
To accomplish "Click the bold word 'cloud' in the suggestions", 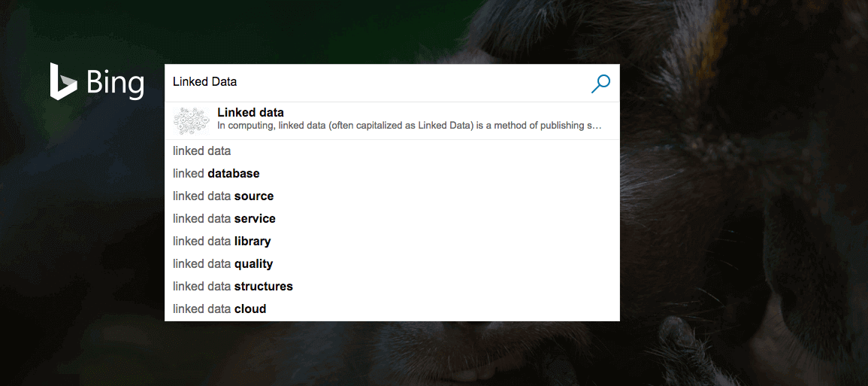I will pos(250,309).
